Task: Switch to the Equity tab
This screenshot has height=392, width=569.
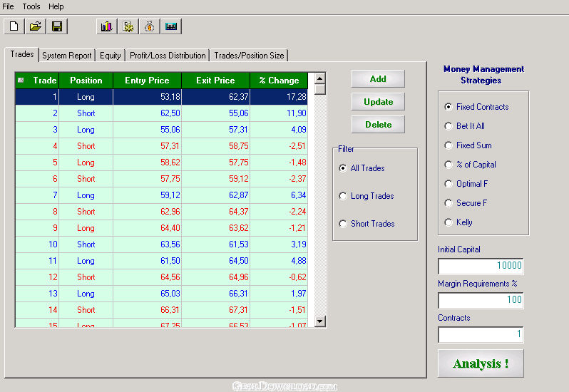Action: tap(110, 56)
